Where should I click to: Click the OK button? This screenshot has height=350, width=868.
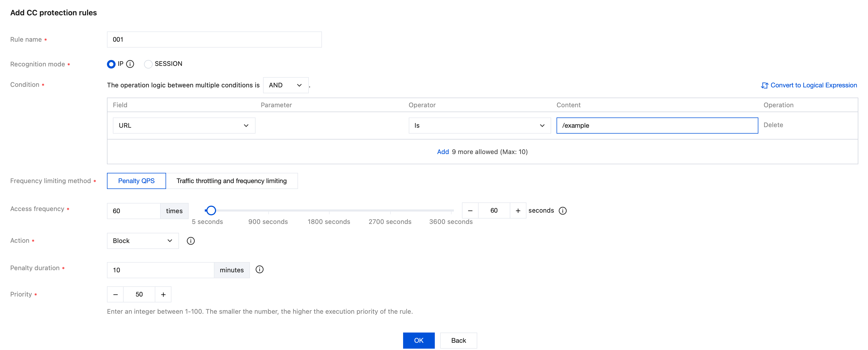pyautogui.click(x=418, y=340)
